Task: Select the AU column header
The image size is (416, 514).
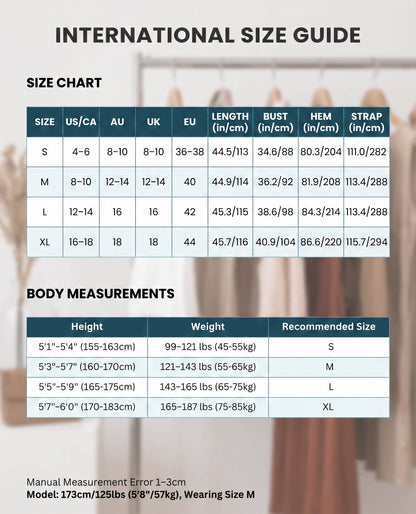Action: pyautogui.click(x=117, y=122)
